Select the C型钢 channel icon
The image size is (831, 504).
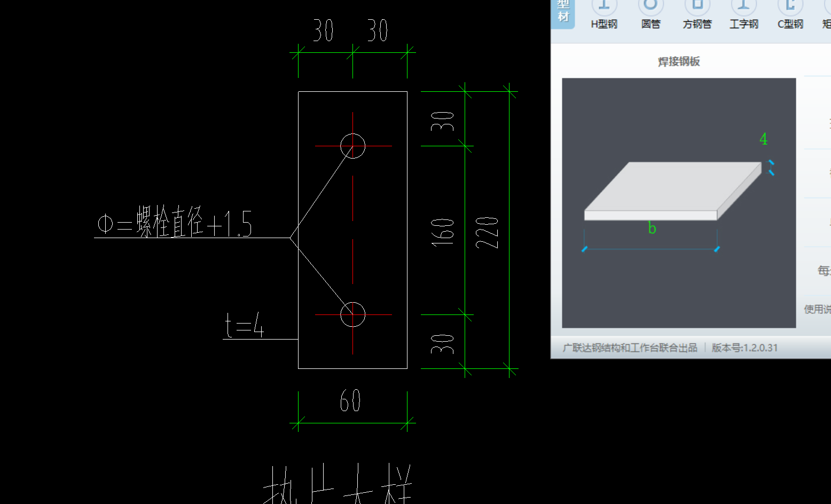click(x=790, y=14)
